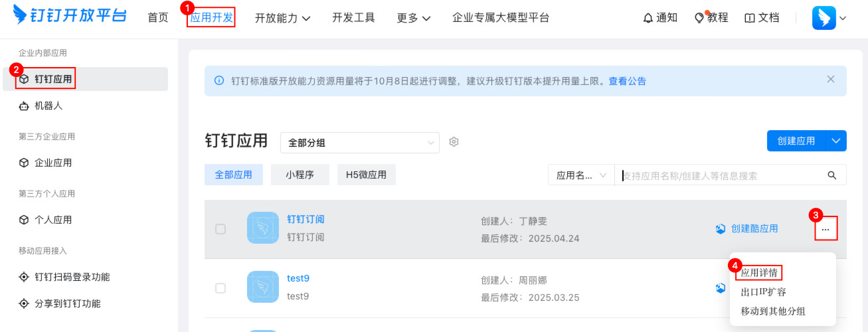Viewport: 868px width, 332px height.
Task: Switch to the H5微应用 tab
Action: pos(367,175)
